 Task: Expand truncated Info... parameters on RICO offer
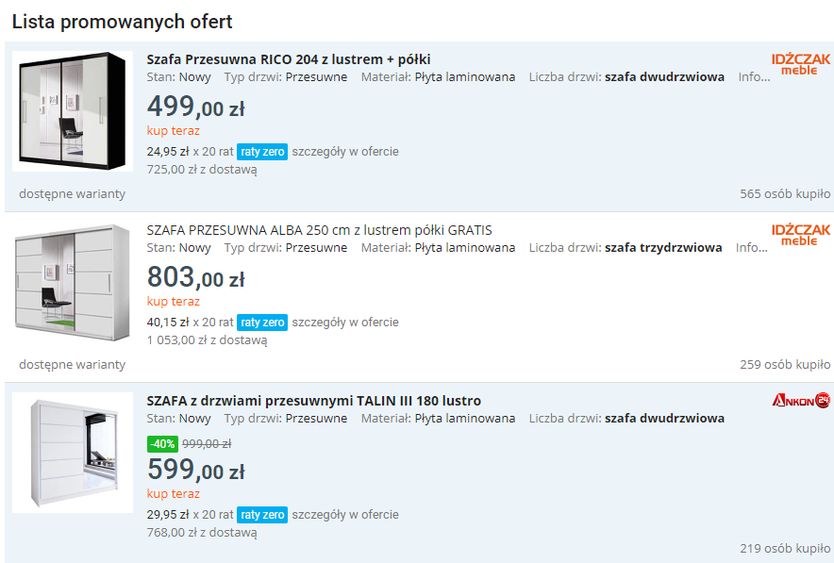[x=754, y=77]
